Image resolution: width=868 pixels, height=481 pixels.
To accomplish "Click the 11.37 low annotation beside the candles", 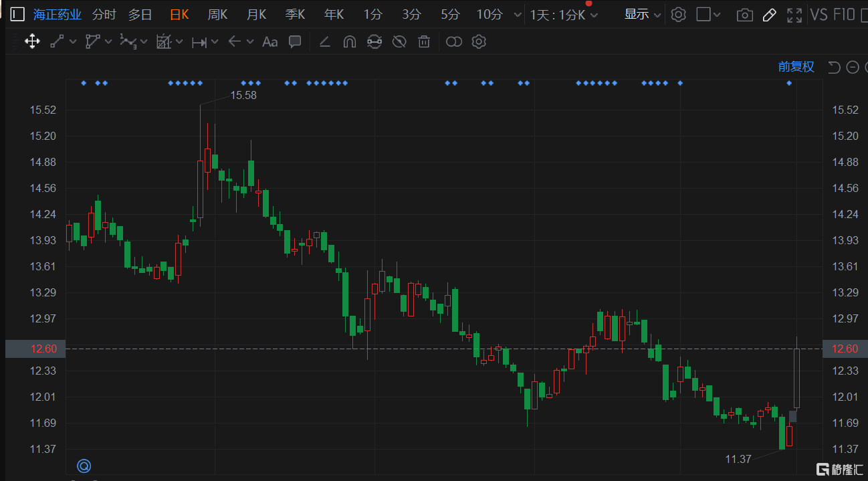I will coord(738,459).
